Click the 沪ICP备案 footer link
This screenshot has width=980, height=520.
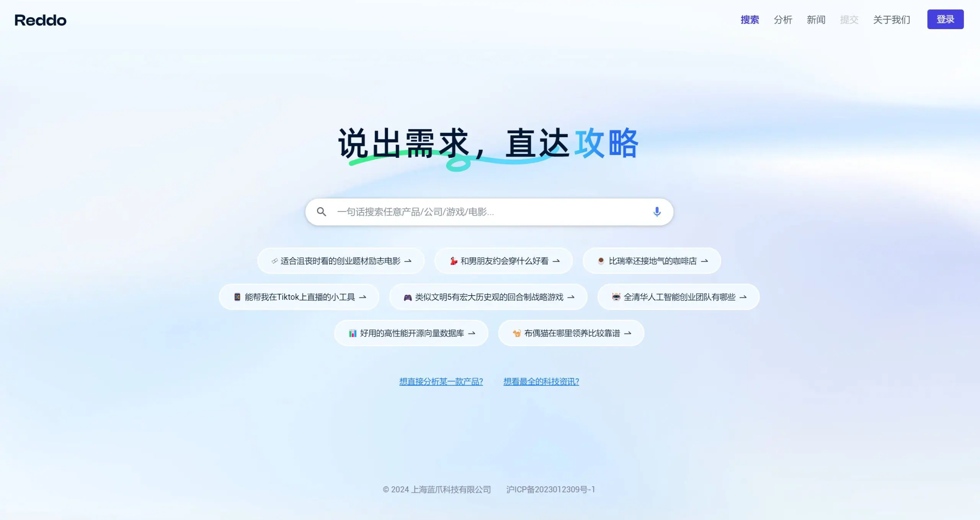550,489
